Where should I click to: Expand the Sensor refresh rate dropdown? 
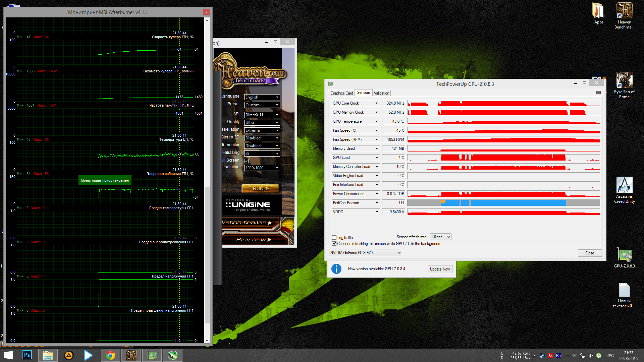(440, 237)
